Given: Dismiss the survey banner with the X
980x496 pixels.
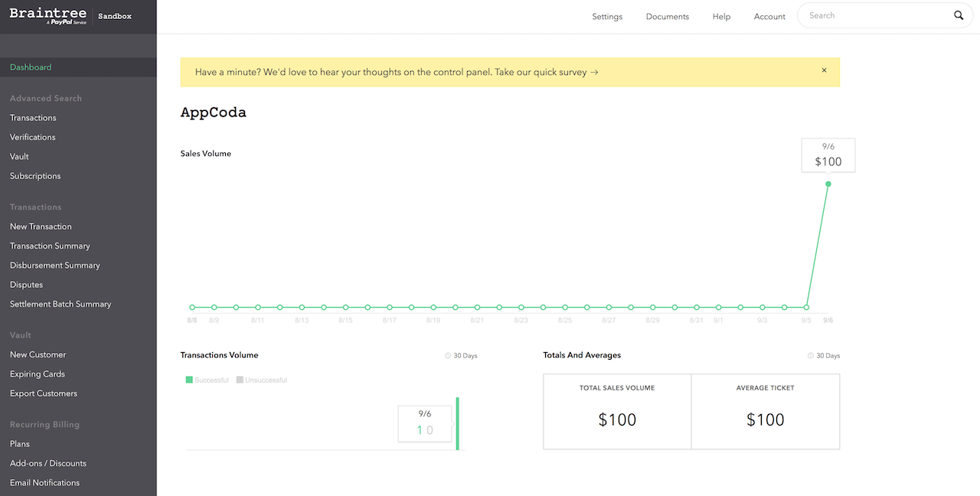Looking at the screenshot, I should coord(824,70).
